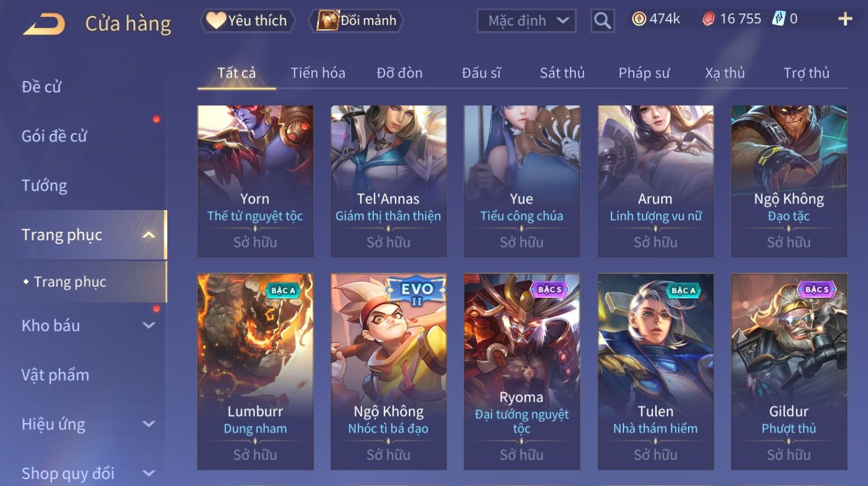868x486 pixels.
Task: Tap the gold coin balance icon
Action: tap(638, 19)
